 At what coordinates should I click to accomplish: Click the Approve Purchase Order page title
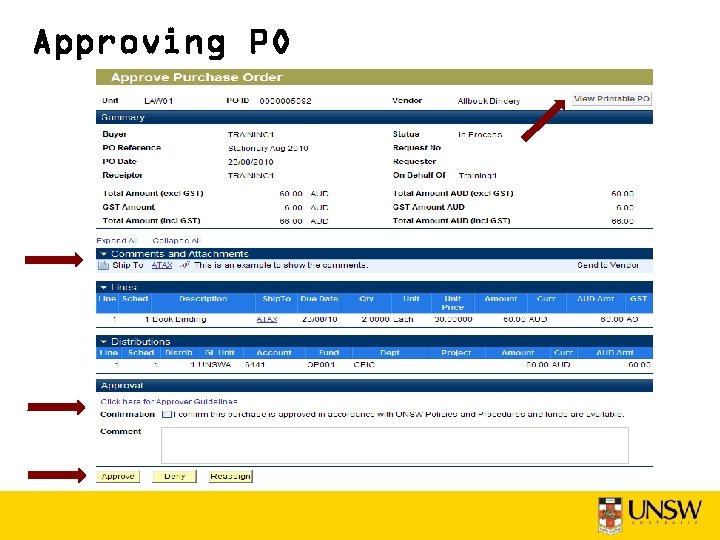tap(197, 77)
